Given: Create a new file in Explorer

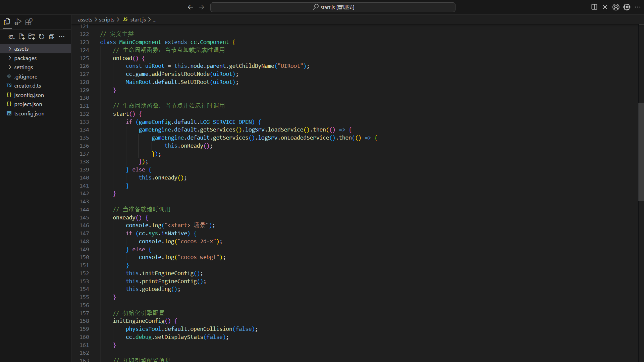Looking at the screenshot, I should 21,37.
